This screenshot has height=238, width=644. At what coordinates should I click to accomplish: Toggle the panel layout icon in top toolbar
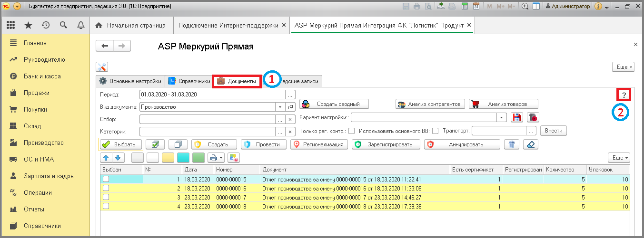(x=536, y=7)
